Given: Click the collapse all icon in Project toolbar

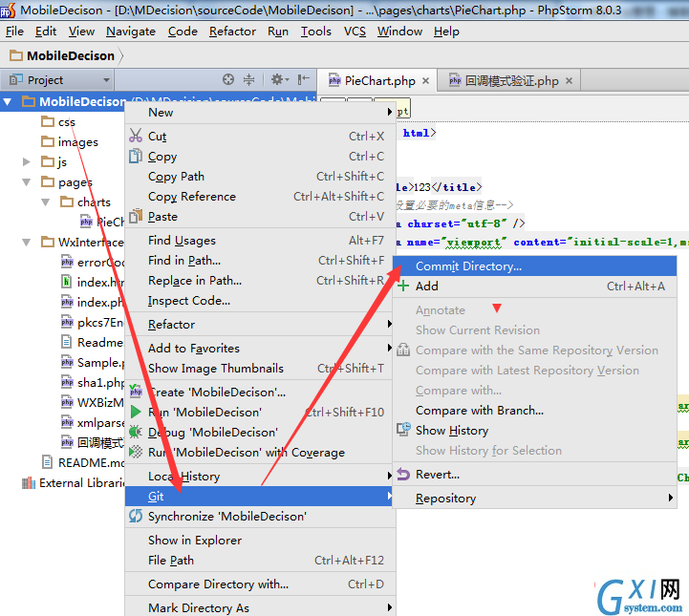Looking at the screenshot, I should [248, 79].
